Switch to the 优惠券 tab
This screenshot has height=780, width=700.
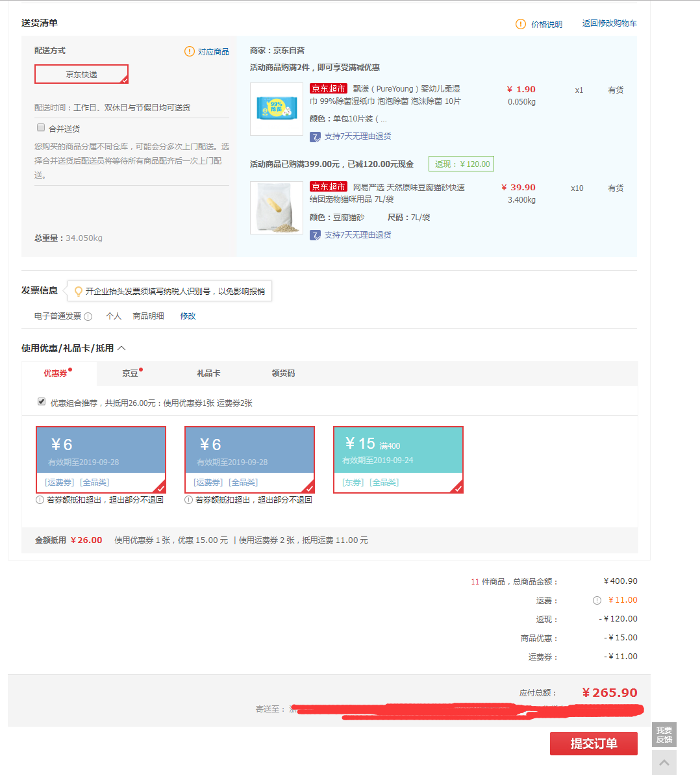58,373
